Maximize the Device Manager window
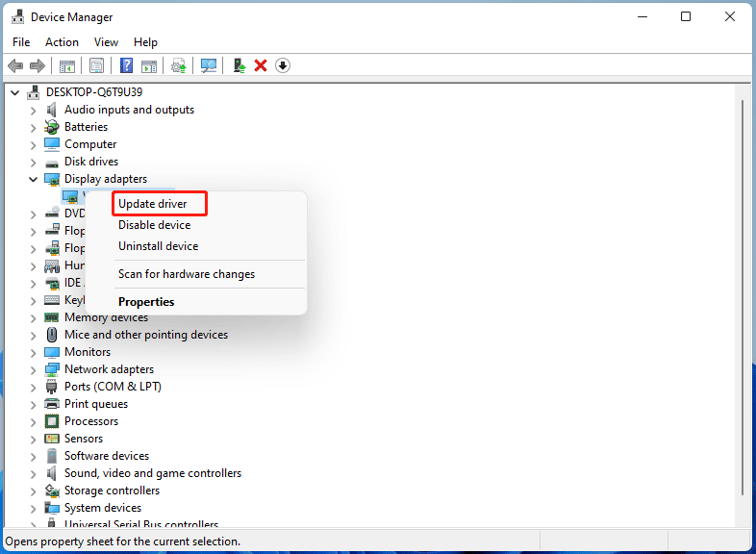This screenshot has width=756, height=554. pos(686,17)
